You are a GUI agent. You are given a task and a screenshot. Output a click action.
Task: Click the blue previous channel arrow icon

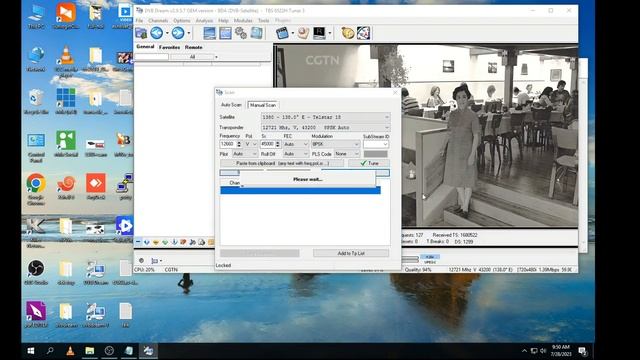(x=156, y=33)
